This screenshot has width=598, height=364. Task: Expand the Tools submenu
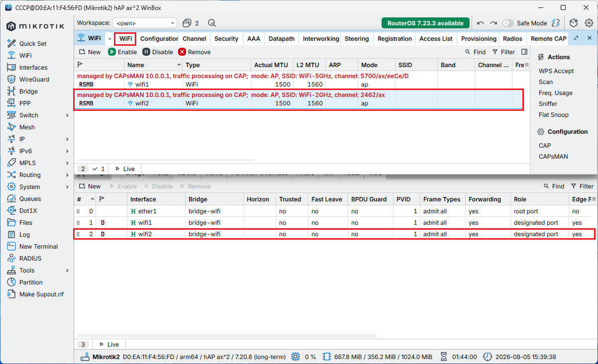[67, 270]
